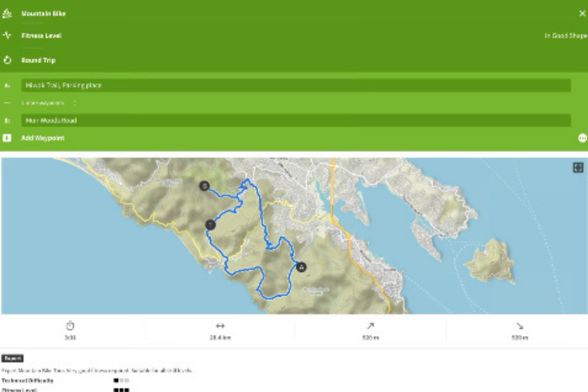Open the Mountain Bike sport selector

pyautogui.click(x=44, y=13)
